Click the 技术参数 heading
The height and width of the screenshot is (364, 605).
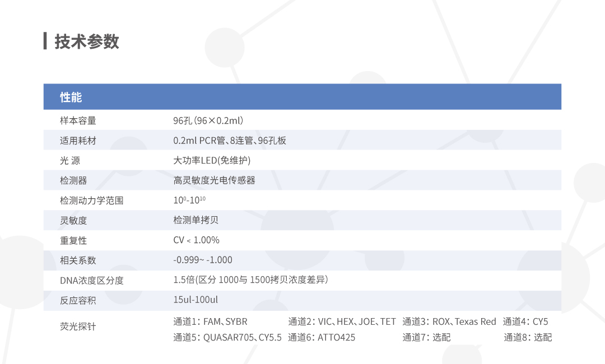click(x=86, y=41)
